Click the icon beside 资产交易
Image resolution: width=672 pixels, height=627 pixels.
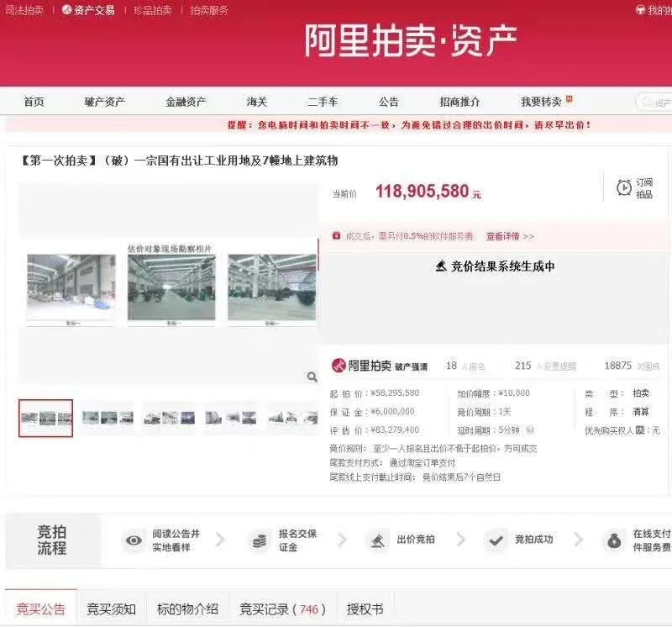pyautogui.click(x=66, y=9)
